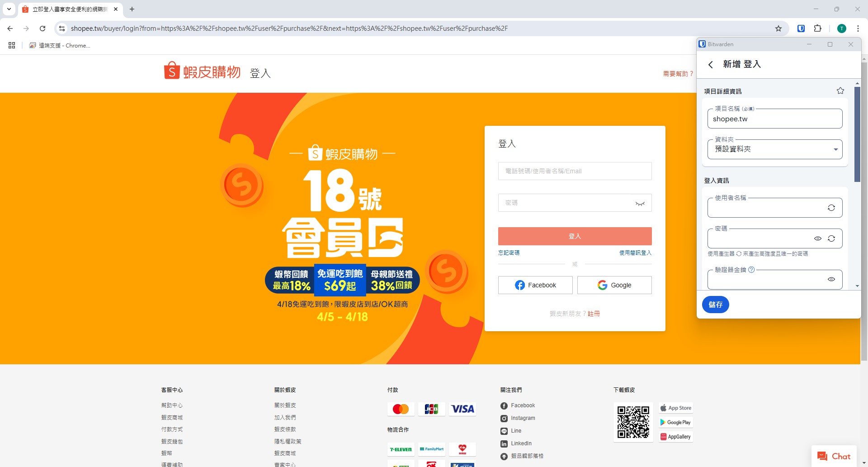Show the Shopee password using the eye icon
Viewport: 868px width, 467px height.
[x=640, y=203]
